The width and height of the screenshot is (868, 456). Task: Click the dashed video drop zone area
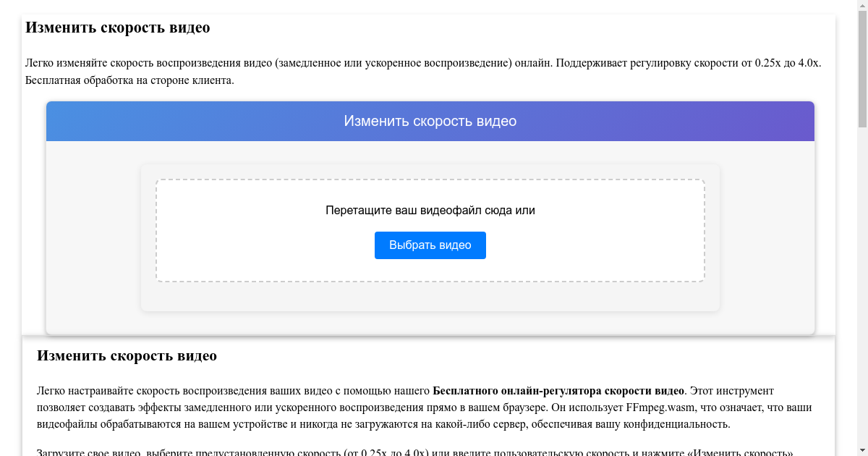pyautogui.click(x=430, y=230)
